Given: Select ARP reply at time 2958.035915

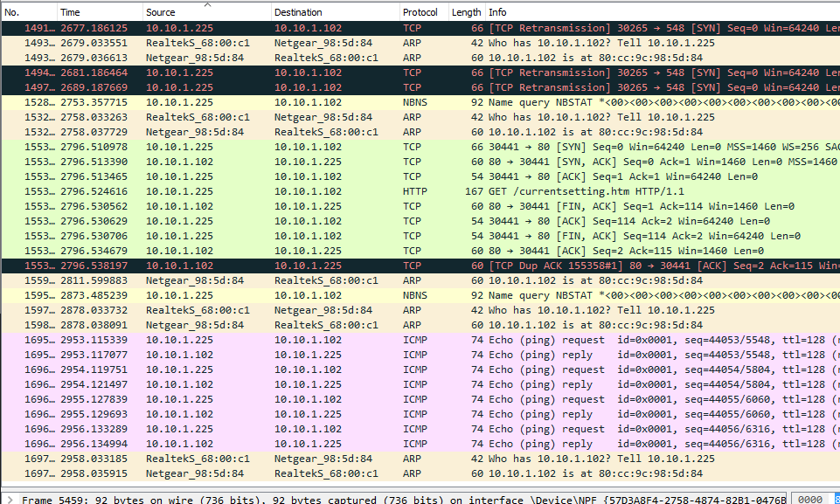Looking at the screenshot, I should (420, 473).
